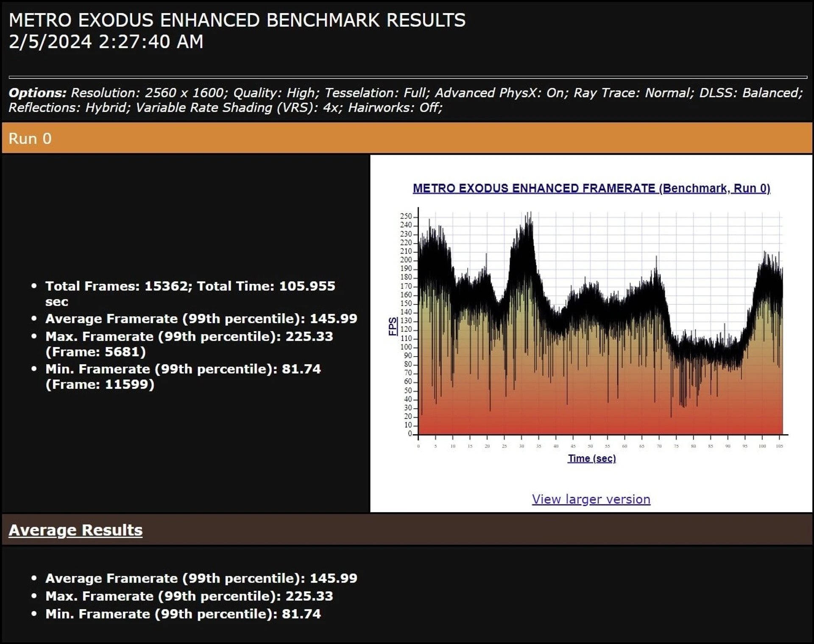Click the Advanced PhysX: On option text
The width and height of the screenshot is (814, 644).
tap(501, 93)
